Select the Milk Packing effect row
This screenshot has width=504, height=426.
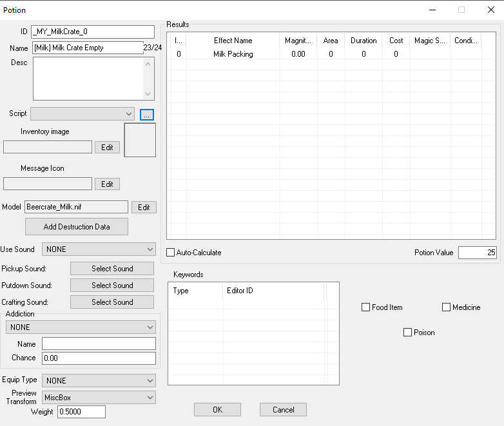click(x=331, y=54)
